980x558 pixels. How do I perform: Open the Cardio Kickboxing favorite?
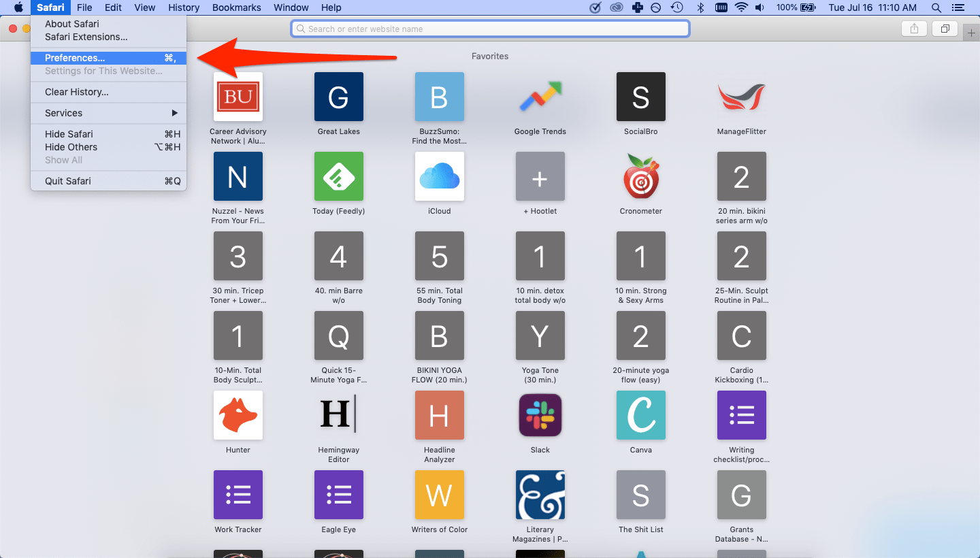[x=742, y=335]
